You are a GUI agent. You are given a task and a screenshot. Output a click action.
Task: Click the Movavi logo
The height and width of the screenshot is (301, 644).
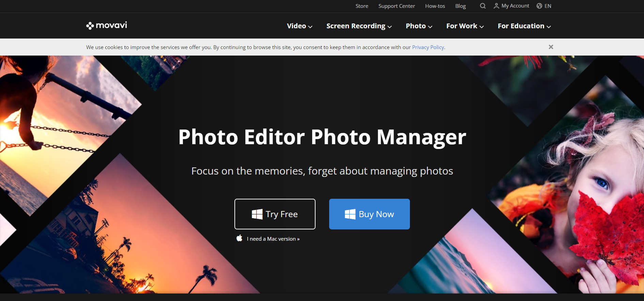tap(107, 26)
